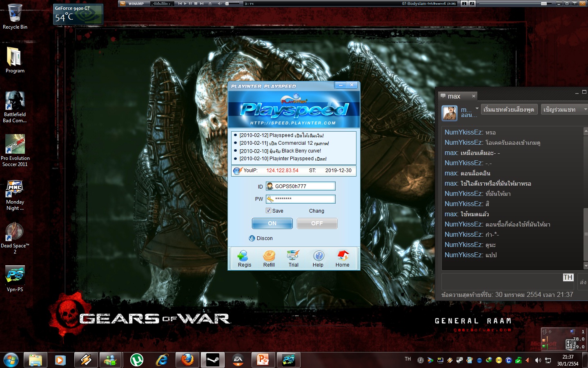Image resolution: width=588 pixels, height=368 pixels.
Task: Launch Dead Space 2 desktop shortcut
Action: point(15,238)
